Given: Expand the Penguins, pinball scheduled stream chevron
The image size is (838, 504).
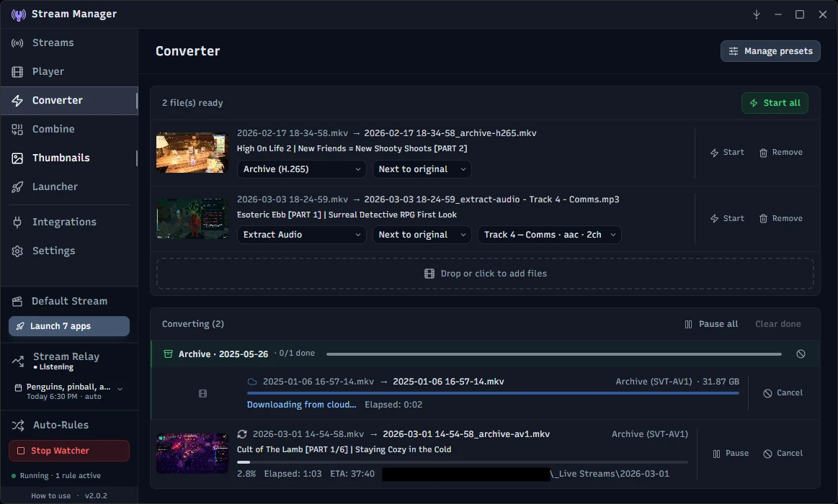Looking at the screenshot, I should (x=120, y=389).
